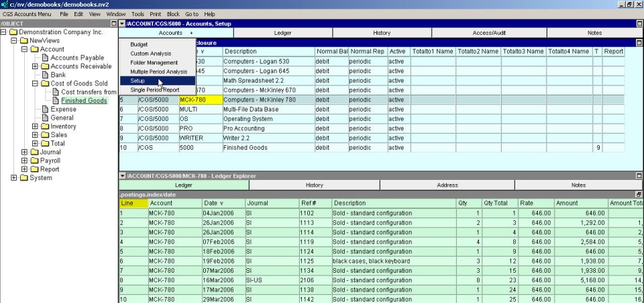Open the Ledger Explorer pane dropdown arrow

tap(122, 176)
